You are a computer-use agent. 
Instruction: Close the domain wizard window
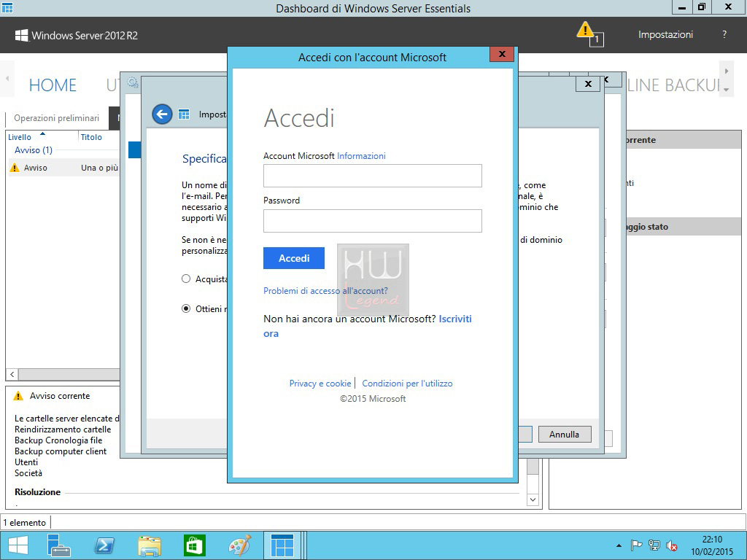[x=588, y=84]
